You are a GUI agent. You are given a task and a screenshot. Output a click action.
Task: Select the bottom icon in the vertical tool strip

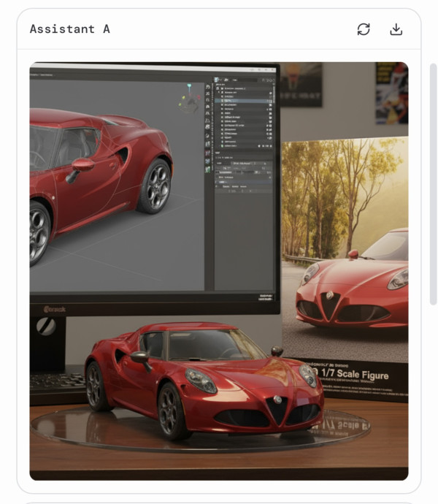pos(208,169)
